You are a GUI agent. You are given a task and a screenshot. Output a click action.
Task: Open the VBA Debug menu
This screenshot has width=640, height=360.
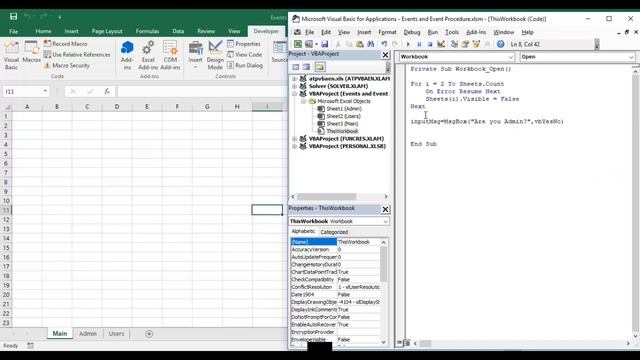tap(412, 32)
